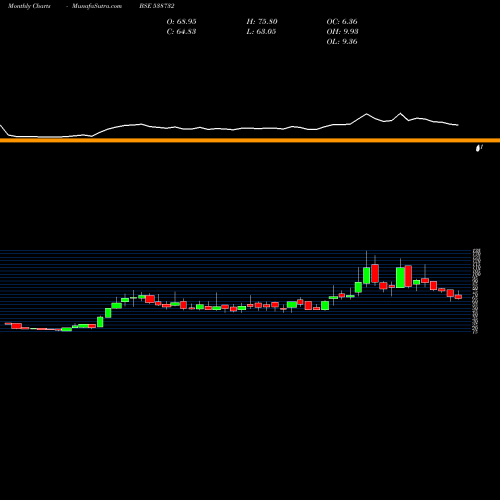500x500 pixels.
Task: Click the small white marker below the orange line
Action: (479, 148)
